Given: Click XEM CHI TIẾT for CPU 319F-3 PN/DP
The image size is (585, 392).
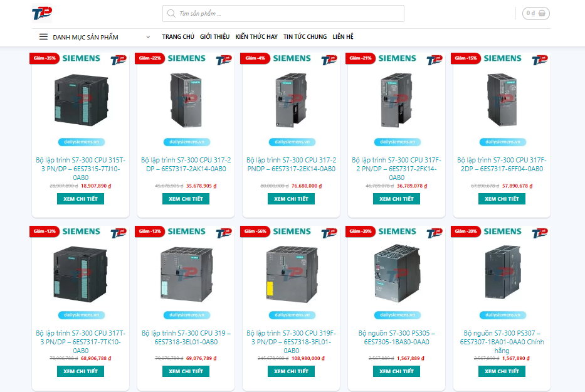Looking at the screenshot, I should point(291,371).
